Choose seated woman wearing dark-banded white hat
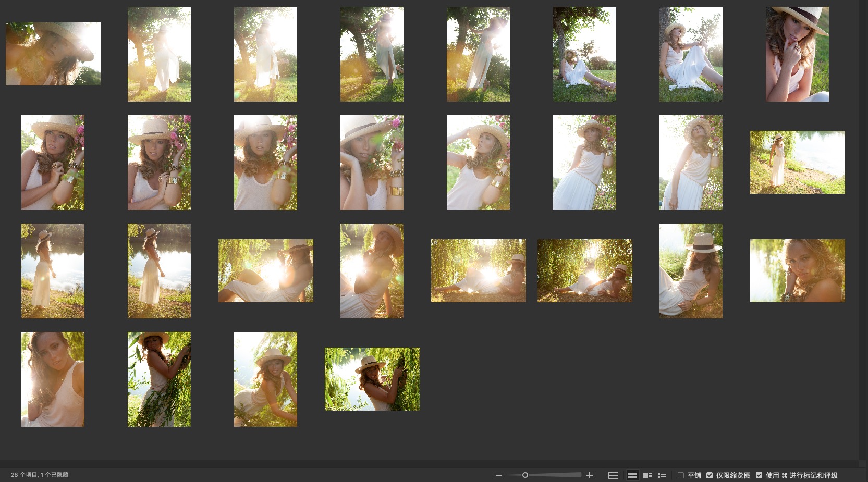Screen dimensions: 868x482 [691, 270]
